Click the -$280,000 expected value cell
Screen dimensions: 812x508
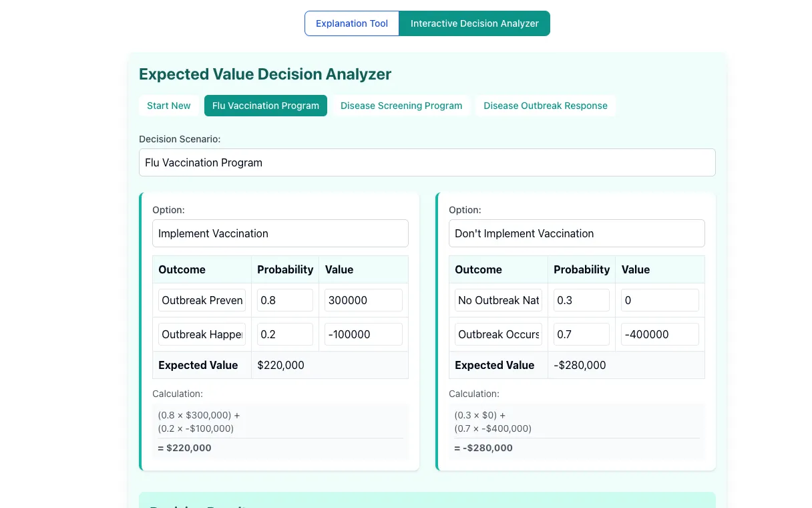tap(626, 365)
